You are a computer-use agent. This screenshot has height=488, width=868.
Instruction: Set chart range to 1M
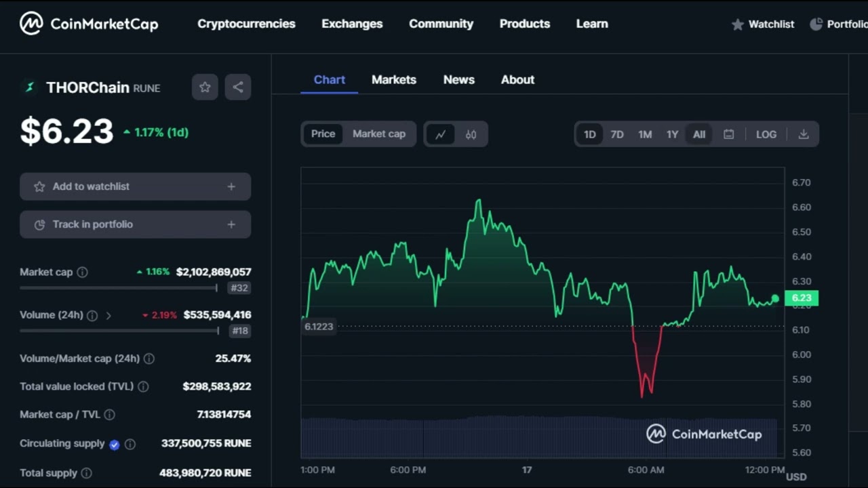[645, 134]
